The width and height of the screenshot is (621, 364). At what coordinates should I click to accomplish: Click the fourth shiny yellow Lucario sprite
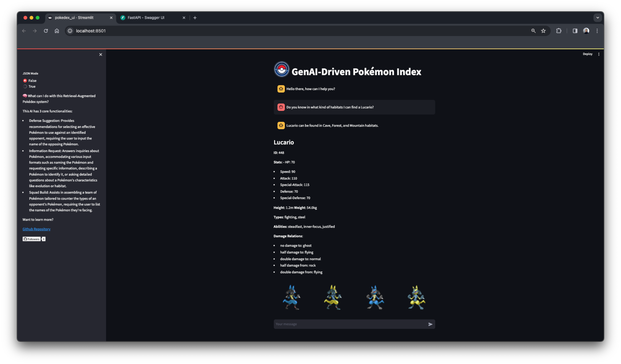(416, 297)
